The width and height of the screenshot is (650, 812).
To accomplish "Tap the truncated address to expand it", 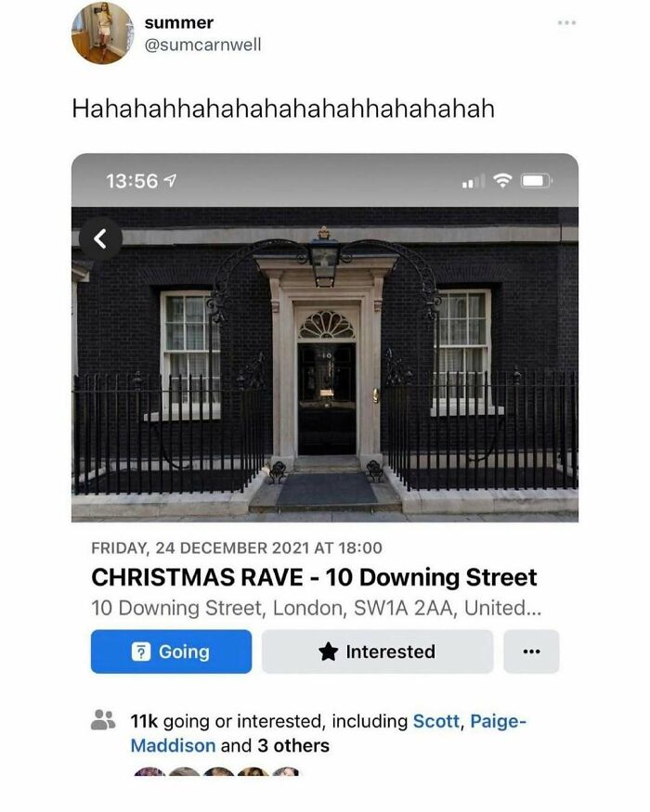I will [x=317, y=608].
